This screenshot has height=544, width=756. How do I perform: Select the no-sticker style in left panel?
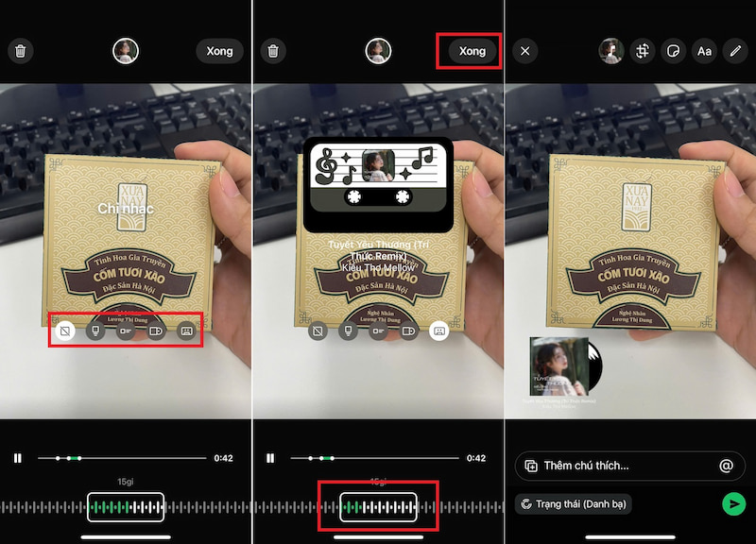pos(64,331)
